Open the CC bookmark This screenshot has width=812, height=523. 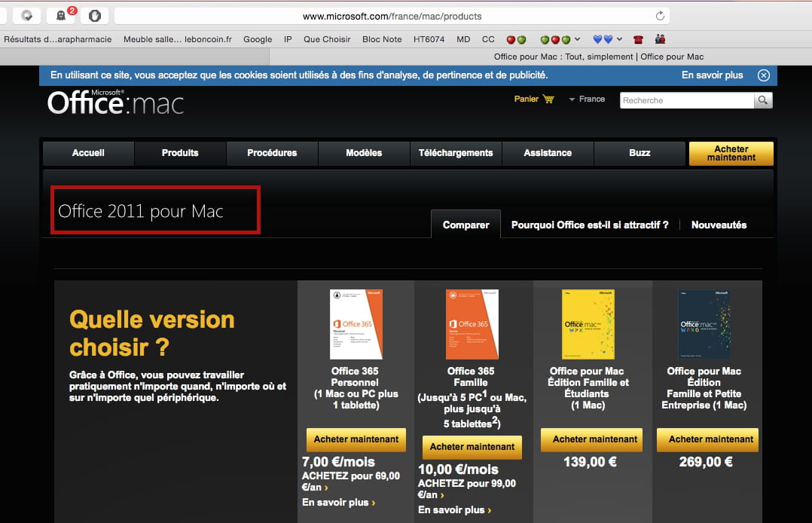pos(488,39)
